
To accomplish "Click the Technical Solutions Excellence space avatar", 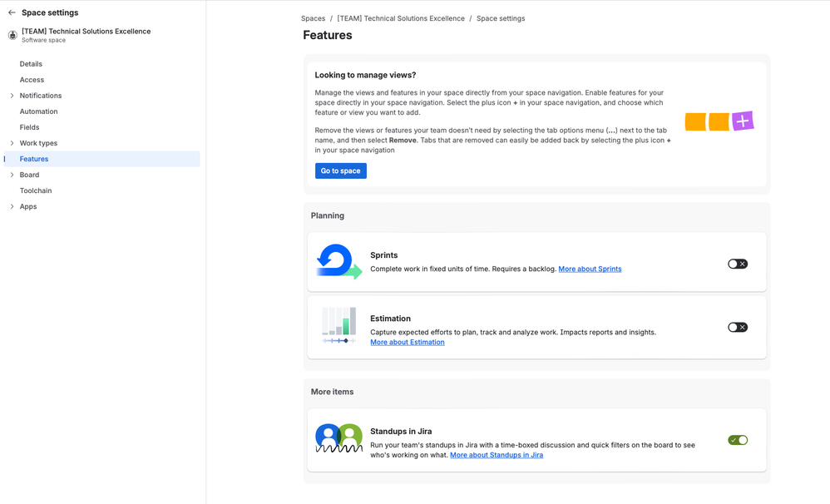I will pos(12,36).
